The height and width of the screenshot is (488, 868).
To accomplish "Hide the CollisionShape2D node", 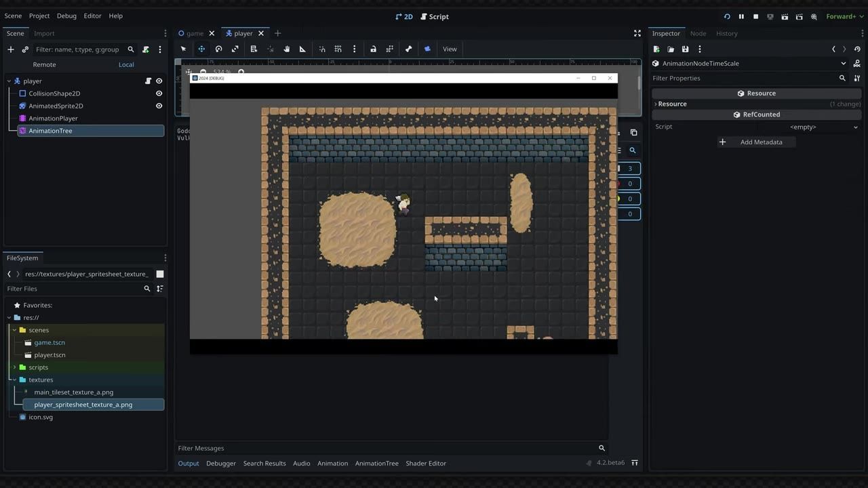I will tap(159, 94).
